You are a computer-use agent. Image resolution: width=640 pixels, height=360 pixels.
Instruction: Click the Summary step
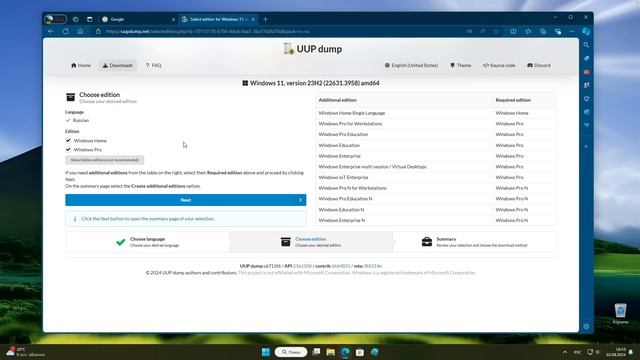click(474, 242)
